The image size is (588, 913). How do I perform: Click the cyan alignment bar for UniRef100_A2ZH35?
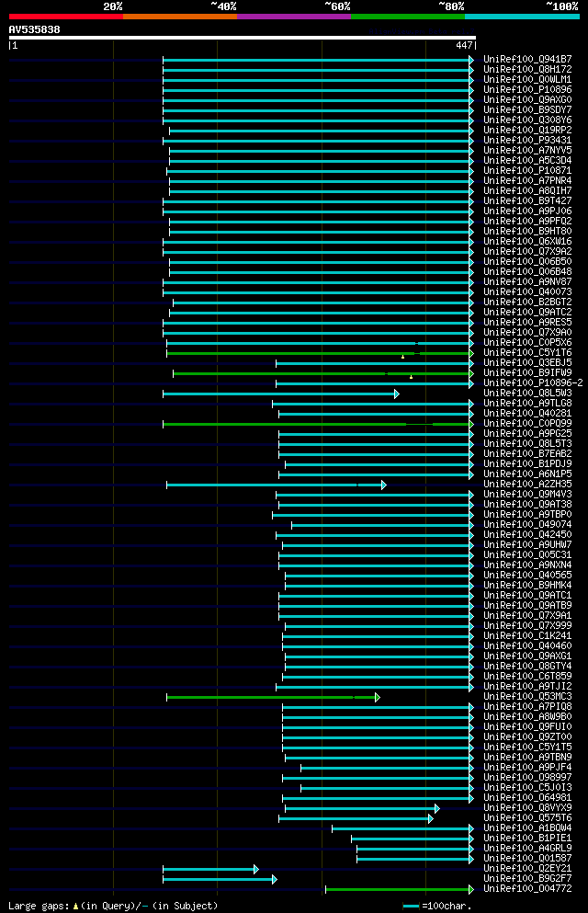click(277, 485)
